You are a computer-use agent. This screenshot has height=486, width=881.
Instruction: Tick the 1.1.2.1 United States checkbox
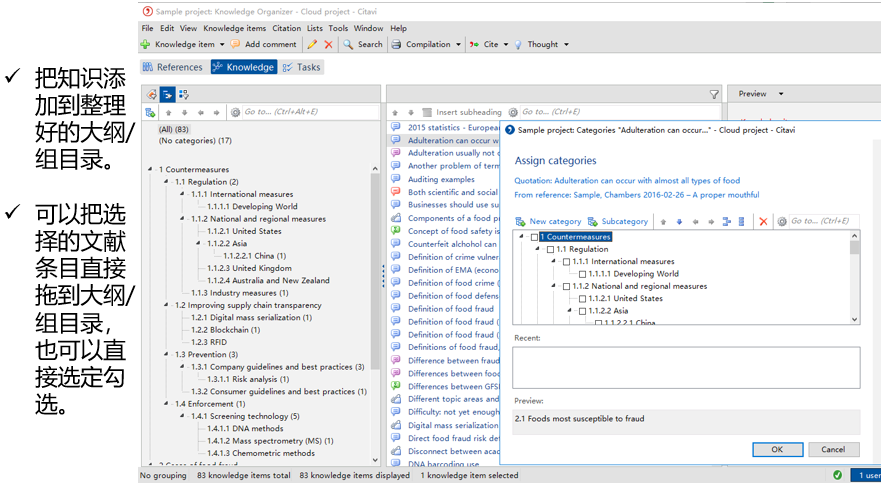tap(583, 298)
